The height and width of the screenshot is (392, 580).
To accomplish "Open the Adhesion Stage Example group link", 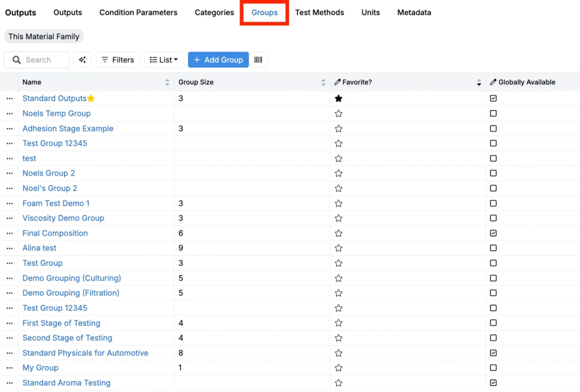I will [x=68, y=129].
